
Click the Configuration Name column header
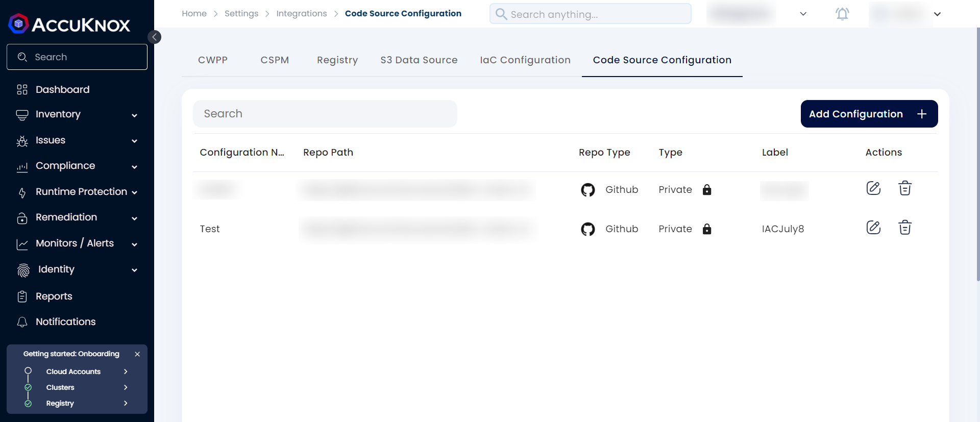point(242,153)
